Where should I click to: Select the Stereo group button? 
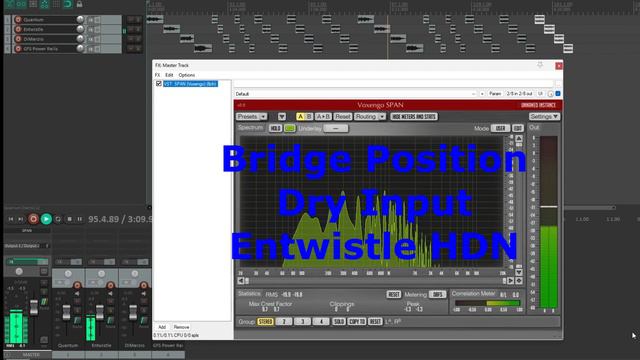[265, 322]
